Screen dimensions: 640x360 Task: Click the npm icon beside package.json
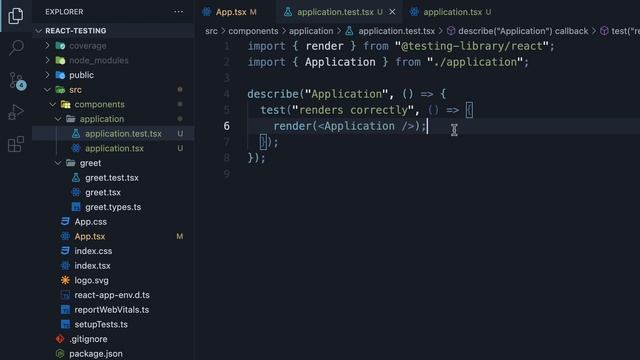coord(60,353)
